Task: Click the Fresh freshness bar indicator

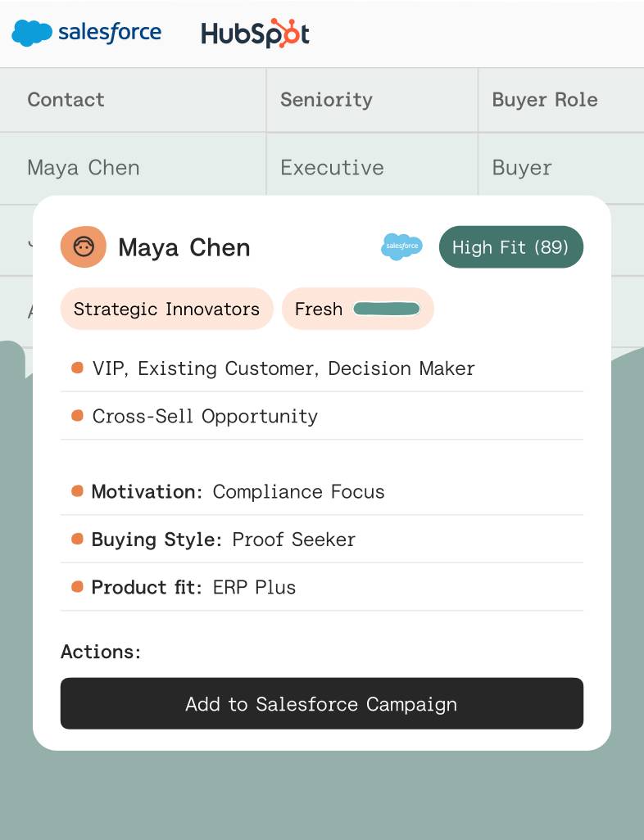Action: (387, 309)
